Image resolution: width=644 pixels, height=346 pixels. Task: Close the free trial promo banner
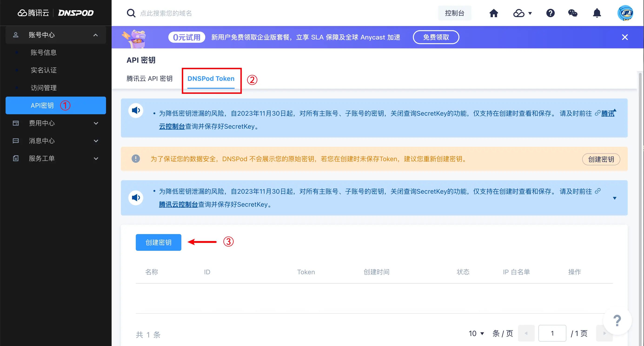624,37
